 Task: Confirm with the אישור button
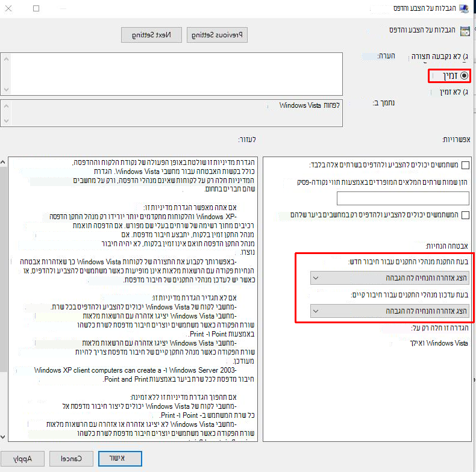point(120,458)
